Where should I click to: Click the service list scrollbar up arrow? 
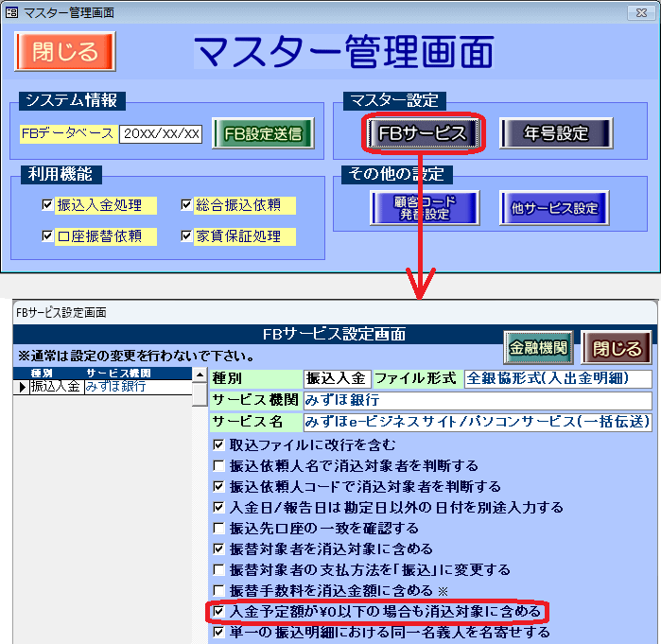pyautogui.click(x=199, y=374)
